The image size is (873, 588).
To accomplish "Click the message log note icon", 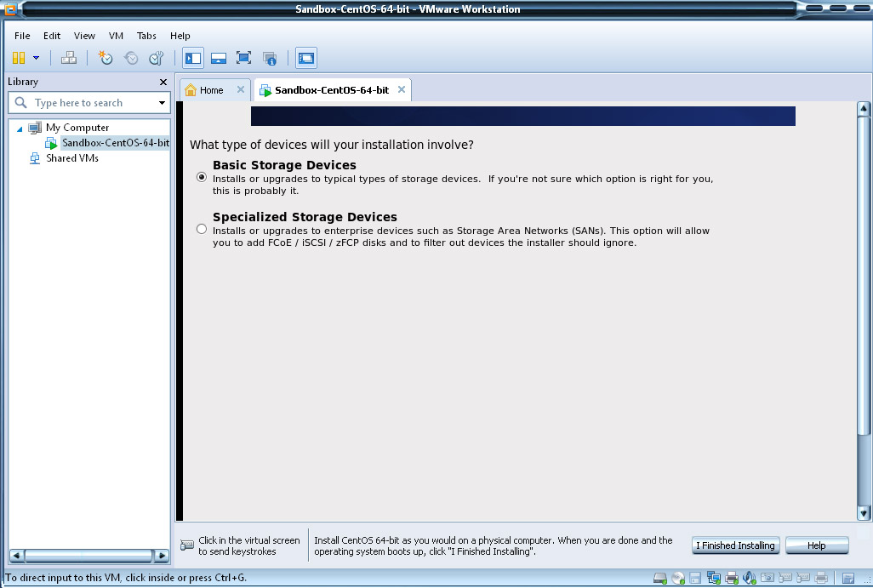I will click(x=848, y=578).
